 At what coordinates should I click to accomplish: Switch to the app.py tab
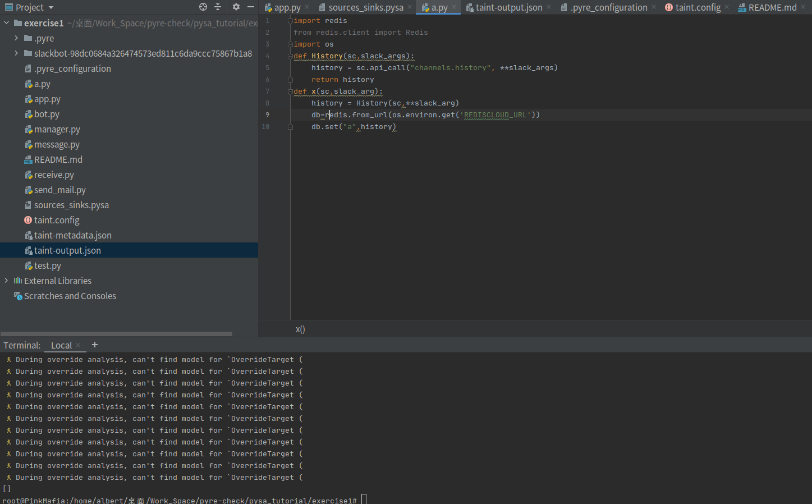[286, 7]
